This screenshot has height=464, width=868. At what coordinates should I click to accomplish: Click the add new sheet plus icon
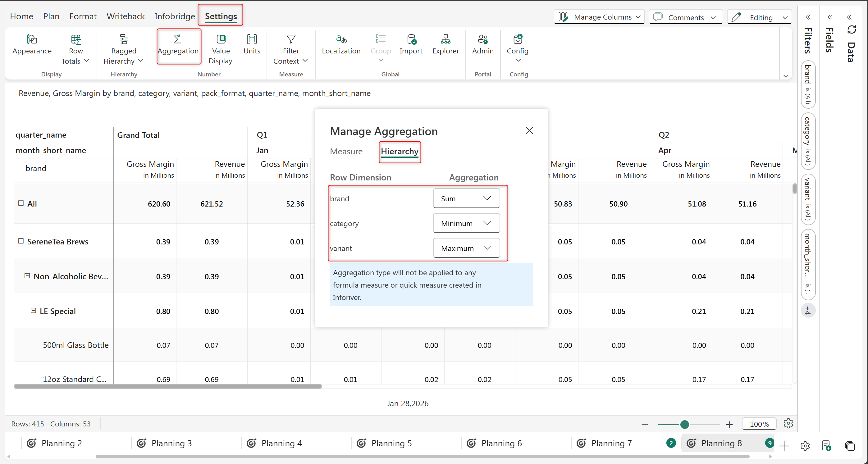tap(784, 446)
